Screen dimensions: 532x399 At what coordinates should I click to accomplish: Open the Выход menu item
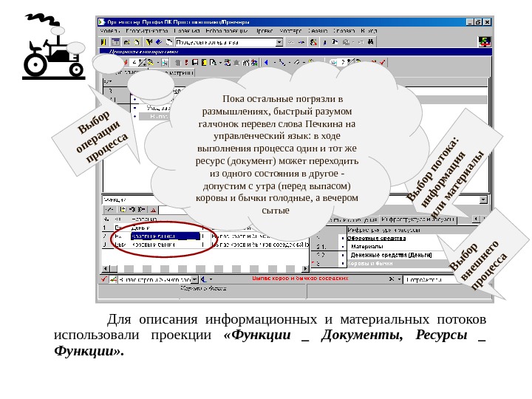click(x=369, y=31)
